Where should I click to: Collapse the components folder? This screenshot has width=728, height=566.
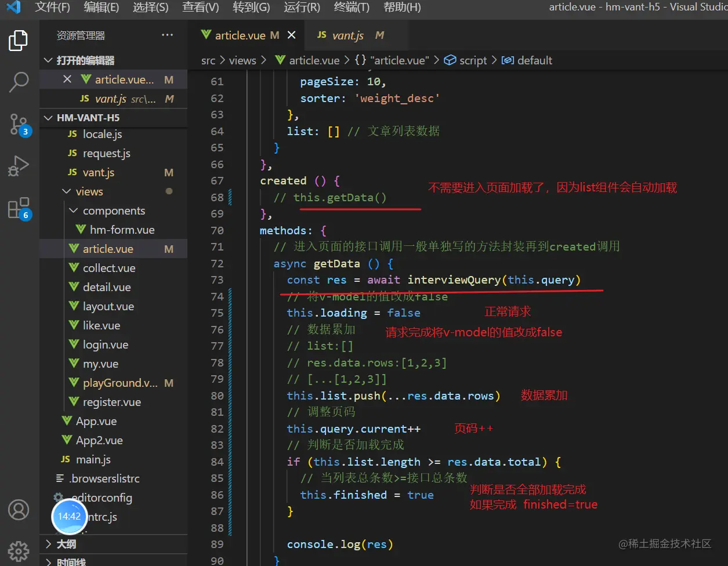[x=73, y=211]
